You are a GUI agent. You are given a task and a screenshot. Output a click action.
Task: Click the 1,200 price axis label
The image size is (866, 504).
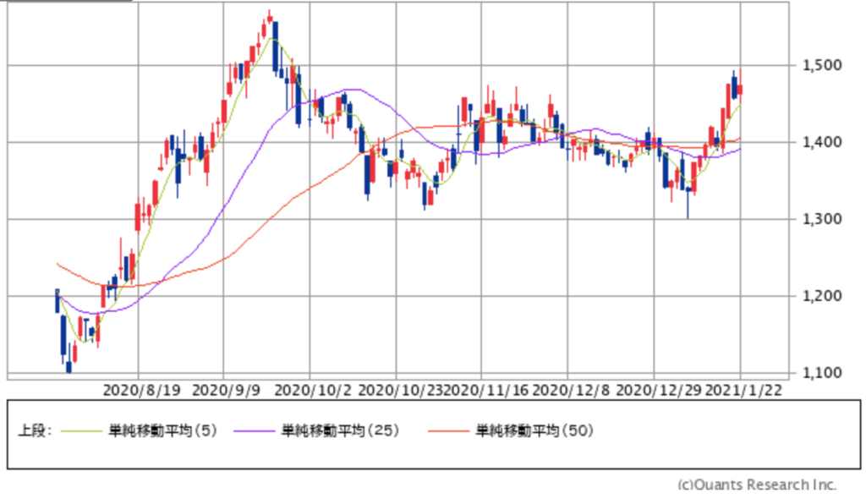coord(822,296)
